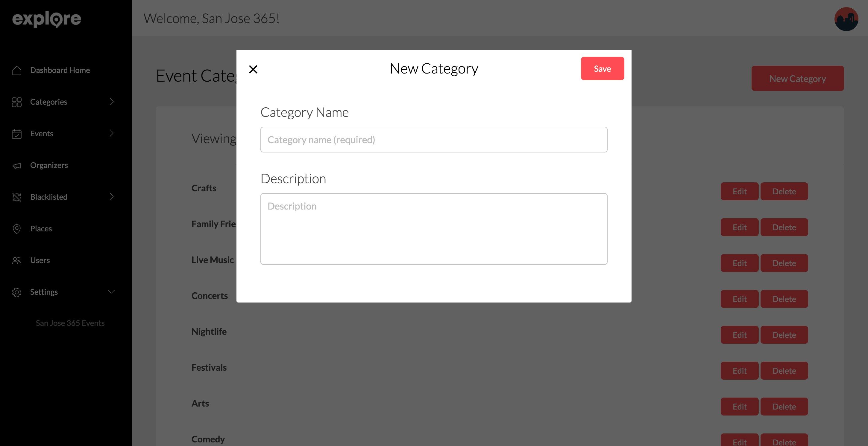Click the Users people icon
Screen dimensions: 868x446
(x=16, y=261)
